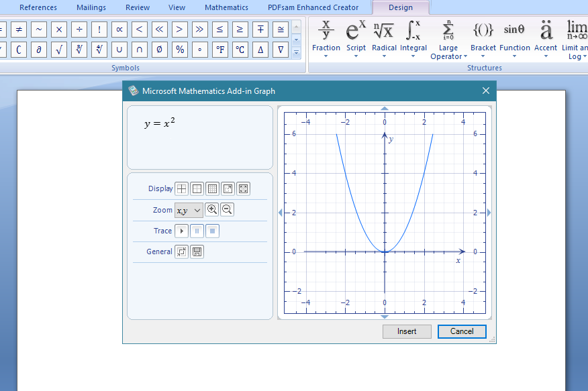Save the graph as image

pos(197,252)
